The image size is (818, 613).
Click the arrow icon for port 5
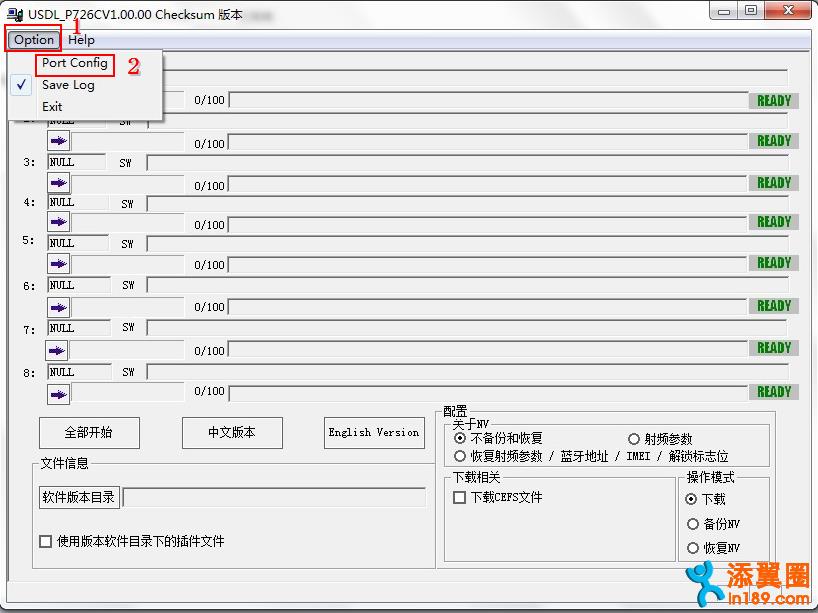coord(59,264)
